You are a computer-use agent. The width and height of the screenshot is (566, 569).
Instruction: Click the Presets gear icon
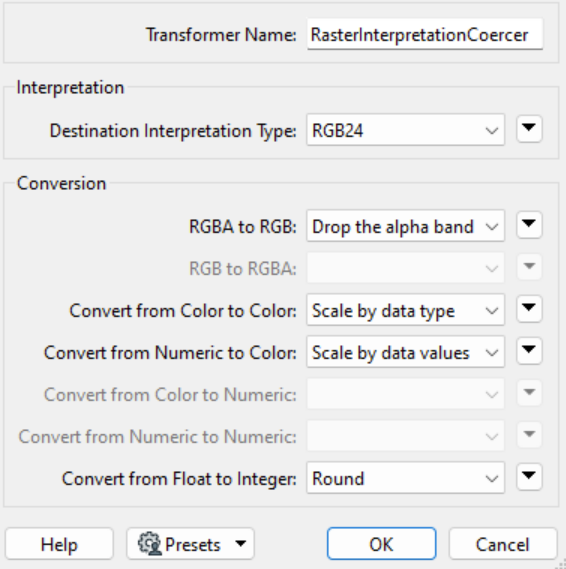149,544
